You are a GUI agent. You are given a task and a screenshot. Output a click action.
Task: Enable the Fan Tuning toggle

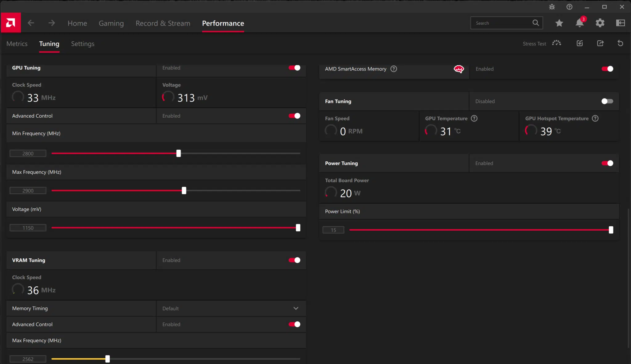(607, 101)
